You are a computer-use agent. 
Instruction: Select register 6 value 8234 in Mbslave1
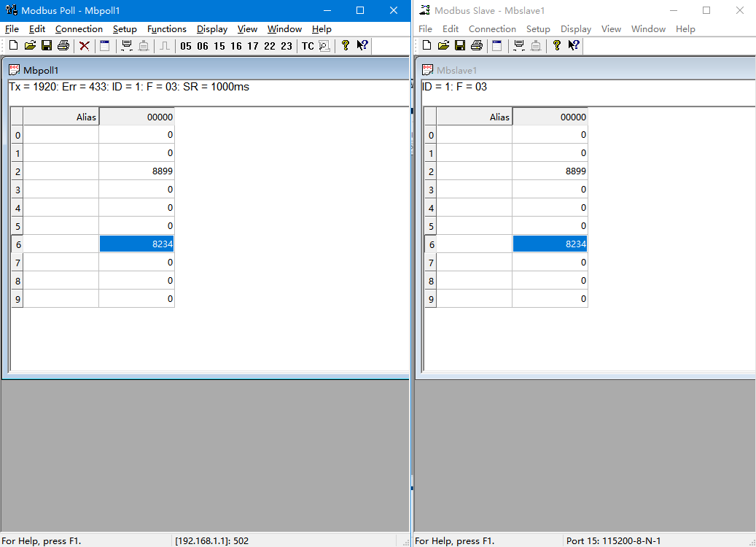(550, 244)
